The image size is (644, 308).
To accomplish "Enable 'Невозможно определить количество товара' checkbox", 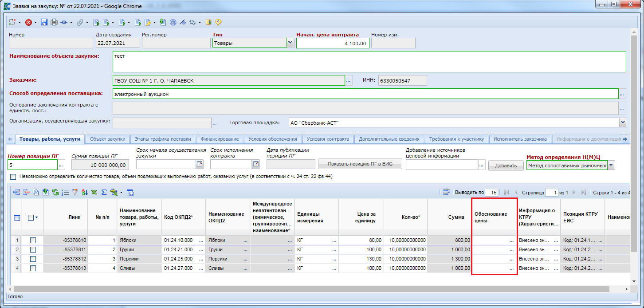I will pos(13,177).
